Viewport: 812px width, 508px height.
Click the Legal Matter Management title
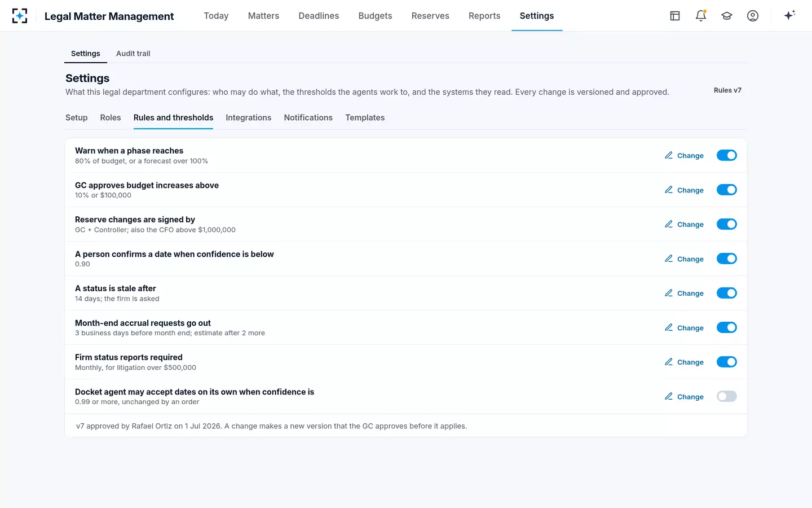coord(109,16)
